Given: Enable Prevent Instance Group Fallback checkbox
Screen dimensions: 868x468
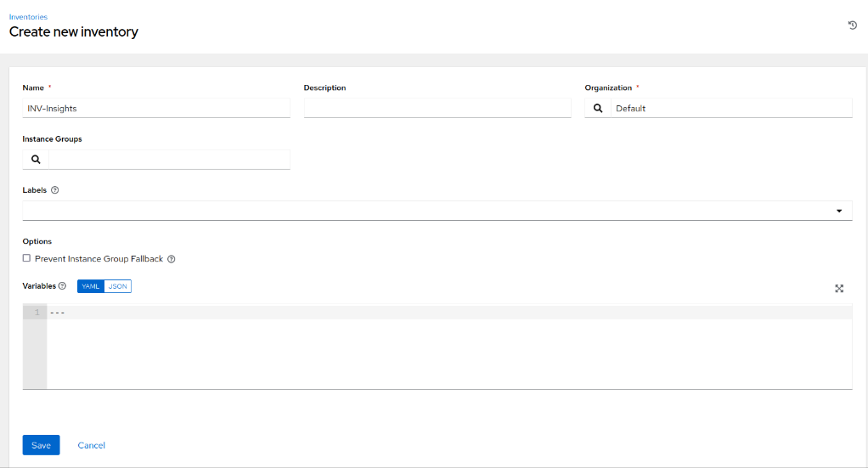Looking at the screenshot, I should tap(26, 258).
